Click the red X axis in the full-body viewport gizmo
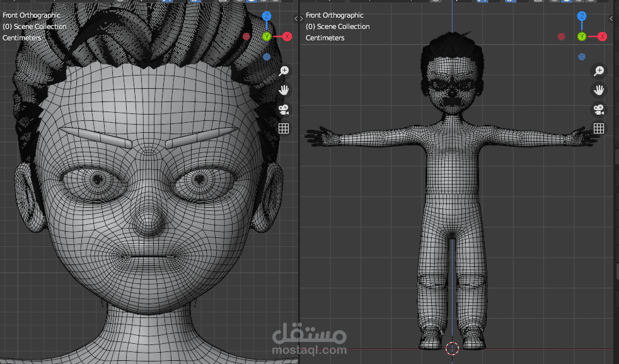The image size is (619, 364). tap(602, 37)
